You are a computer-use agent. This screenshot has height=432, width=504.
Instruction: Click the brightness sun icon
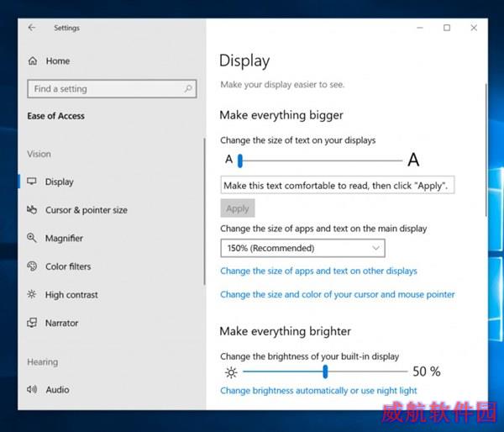231,372
